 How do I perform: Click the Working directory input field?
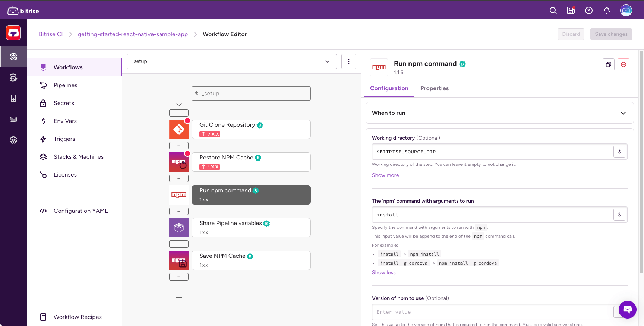tap(492, 152)
